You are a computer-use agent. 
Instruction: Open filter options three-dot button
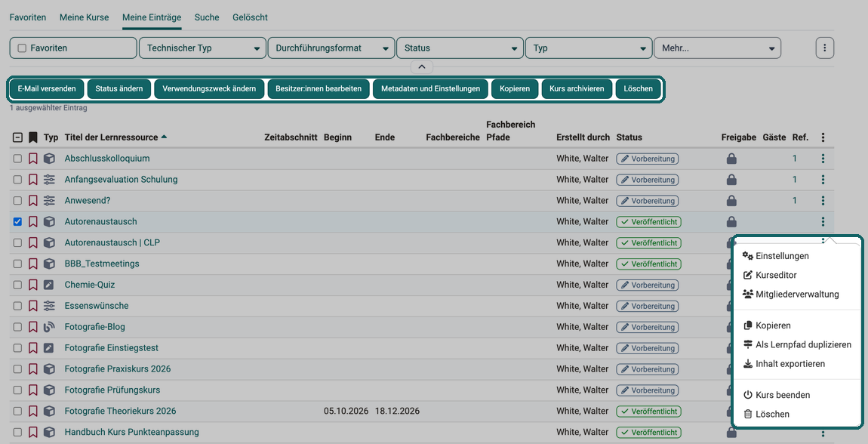click(x=825, y=48)
